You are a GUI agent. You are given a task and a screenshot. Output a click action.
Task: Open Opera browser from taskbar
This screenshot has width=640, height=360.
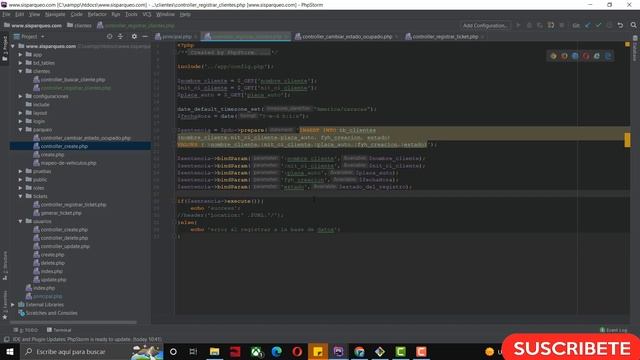click(x=297, y=351)
